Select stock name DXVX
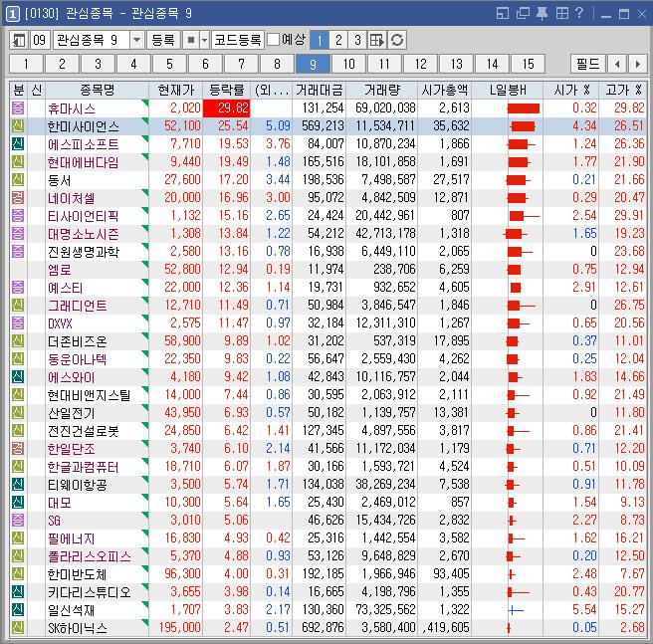 tap(60, 323)
